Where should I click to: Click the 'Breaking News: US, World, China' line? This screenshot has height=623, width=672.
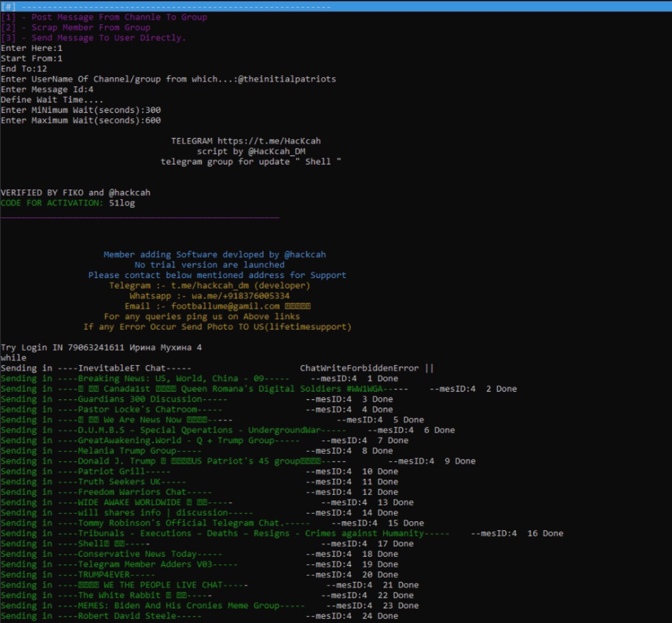click(x=199, y=378)
